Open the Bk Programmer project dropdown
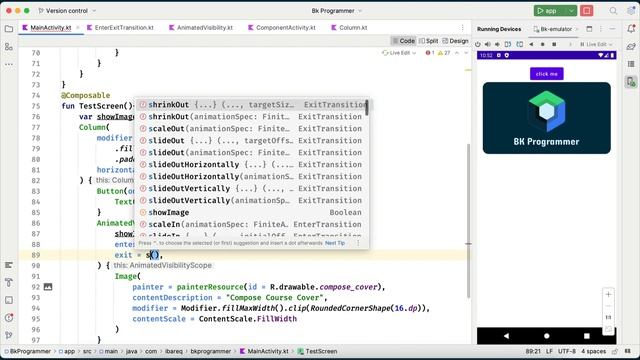 (x=337, y=11)
